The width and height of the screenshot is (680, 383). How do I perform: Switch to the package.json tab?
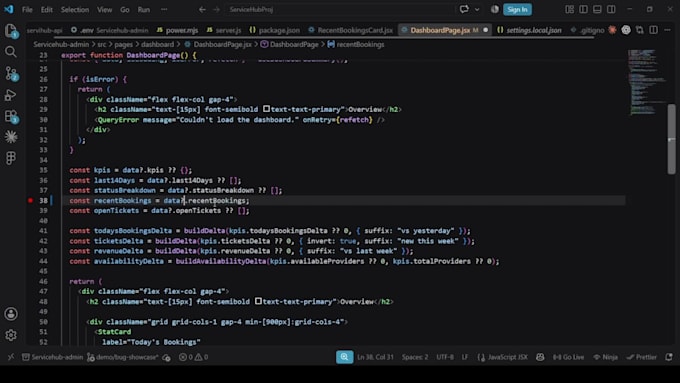pos(275,30)
